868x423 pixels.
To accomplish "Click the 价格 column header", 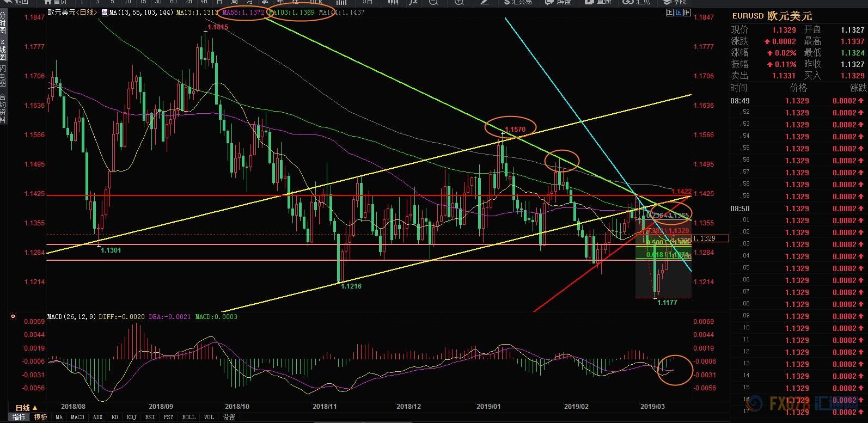I will (798, 88).
